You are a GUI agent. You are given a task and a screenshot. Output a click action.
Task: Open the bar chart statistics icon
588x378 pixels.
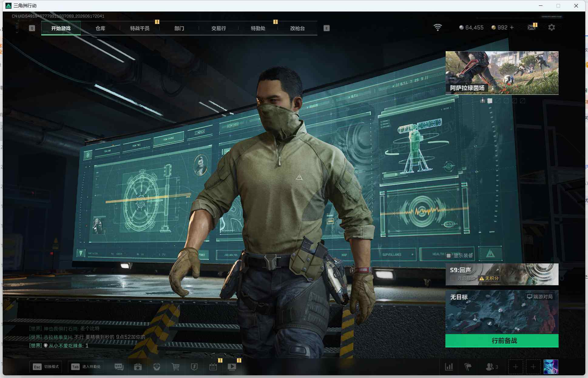[449, 367]
